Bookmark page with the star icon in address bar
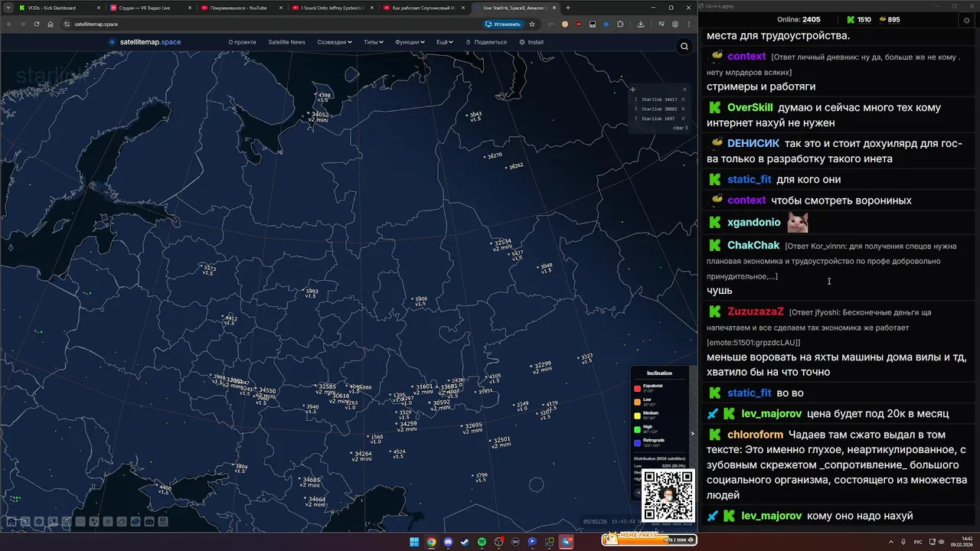The height and width of the screenshot is (551, 980). pyautogui.click(x=532, y=24)
